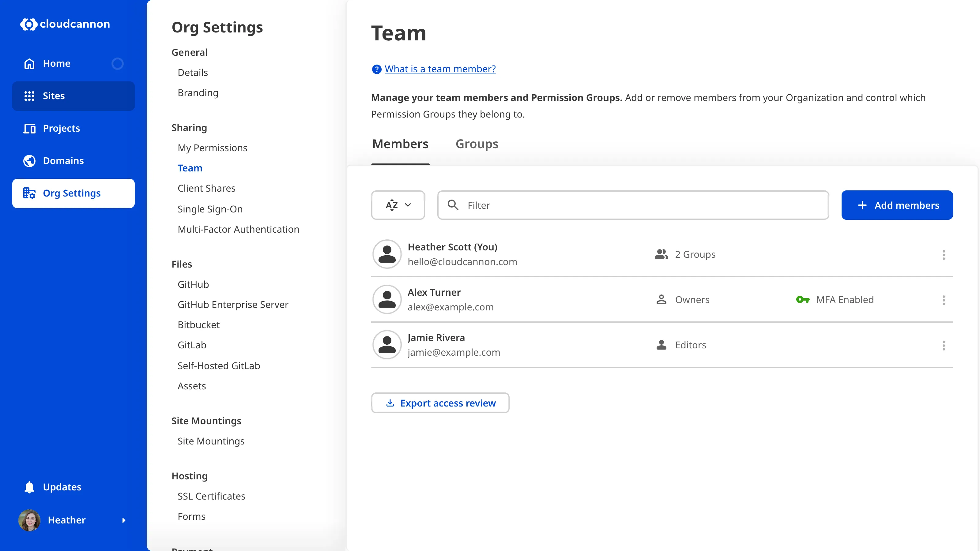Select the Domains globe icon
Viewport: 980px width, 551px height.
pos(29,160)
